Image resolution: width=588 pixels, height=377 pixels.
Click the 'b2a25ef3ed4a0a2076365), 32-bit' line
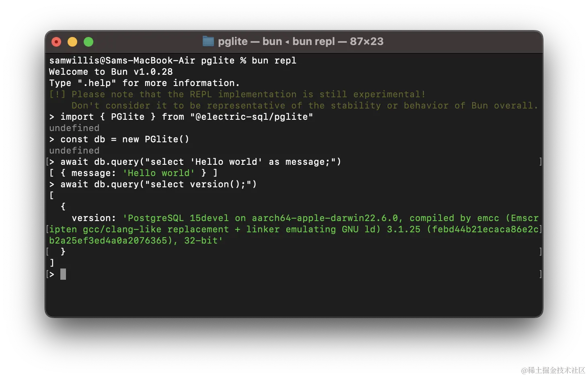(136, 241)
